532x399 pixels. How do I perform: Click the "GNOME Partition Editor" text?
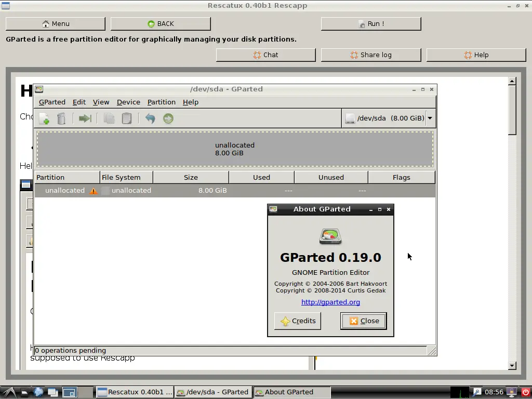330,272
